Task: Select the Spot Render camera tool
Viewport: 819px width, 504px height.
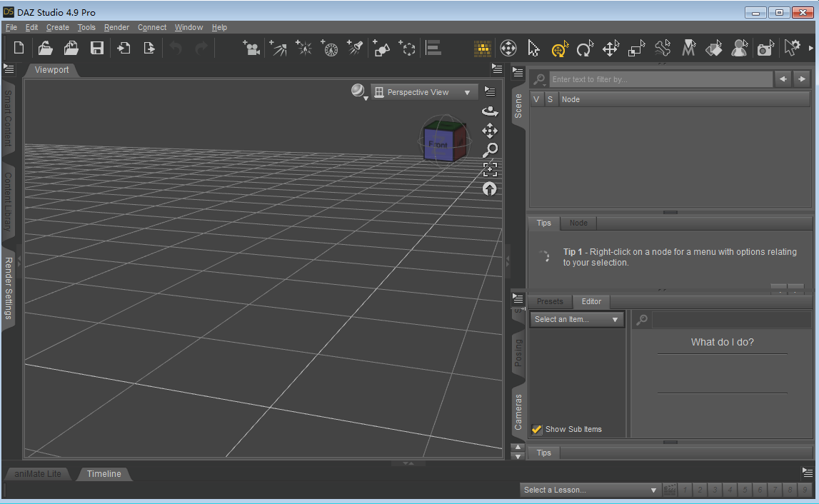Action: pyautogui.click(x=765, y=49)
